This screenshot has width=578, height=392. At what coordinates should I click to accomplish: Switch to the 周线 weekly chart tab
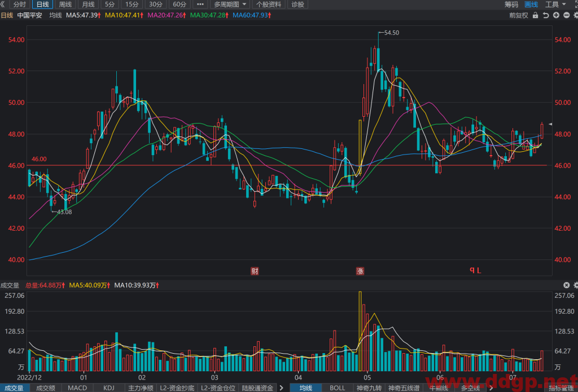coord(65,5)
